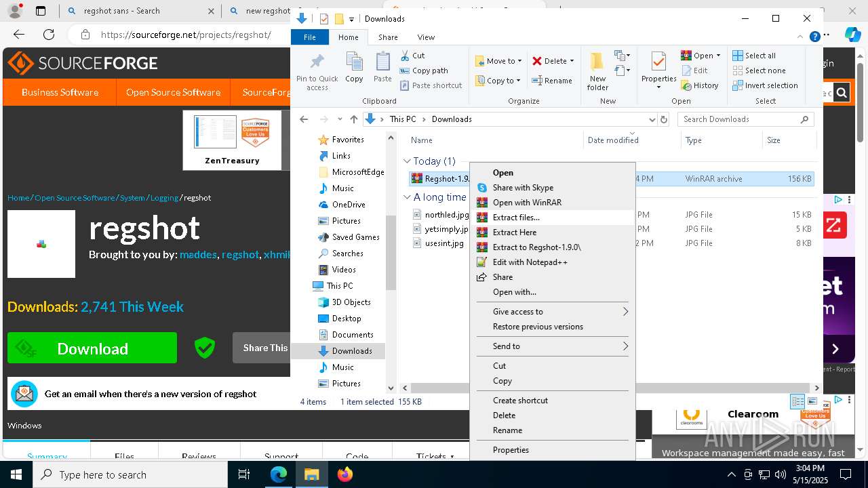Choose Extract Here in context menu
This screenshot has height=488, width=868.
click(x=552, y=232)
